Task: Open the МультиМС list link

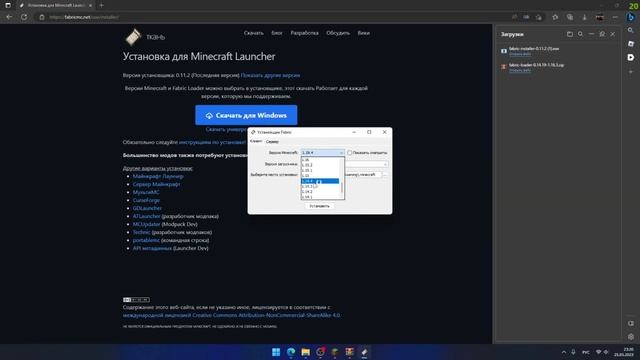Action: click(x=146, y=192)
